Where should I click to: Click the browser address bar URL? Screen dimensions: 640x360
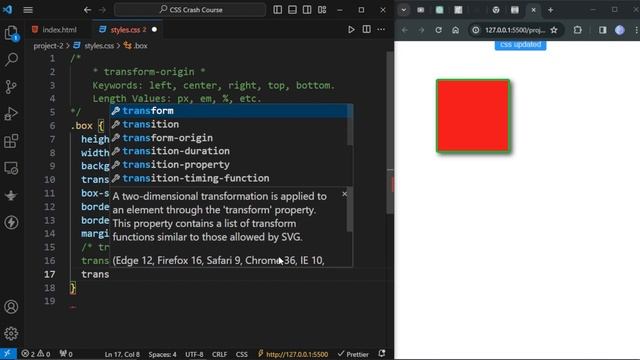[x=515, y=30]
